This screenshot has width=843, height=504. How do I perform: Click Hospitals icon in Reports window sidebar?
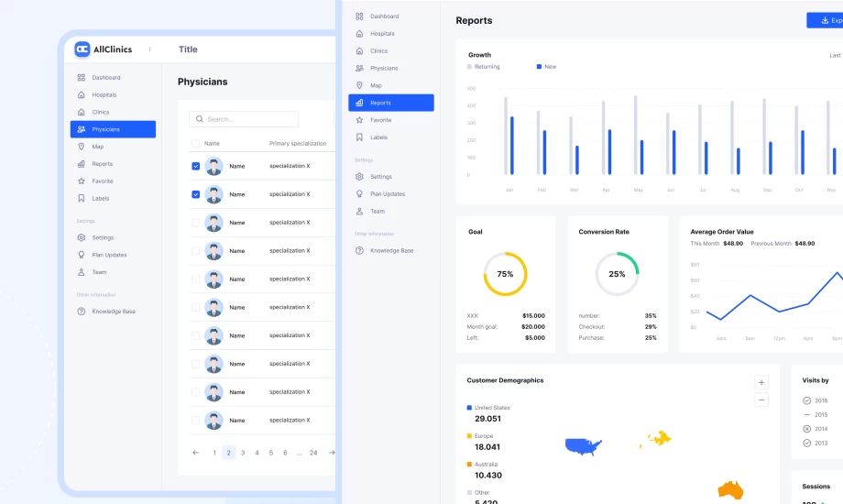[x=360, y=33]
